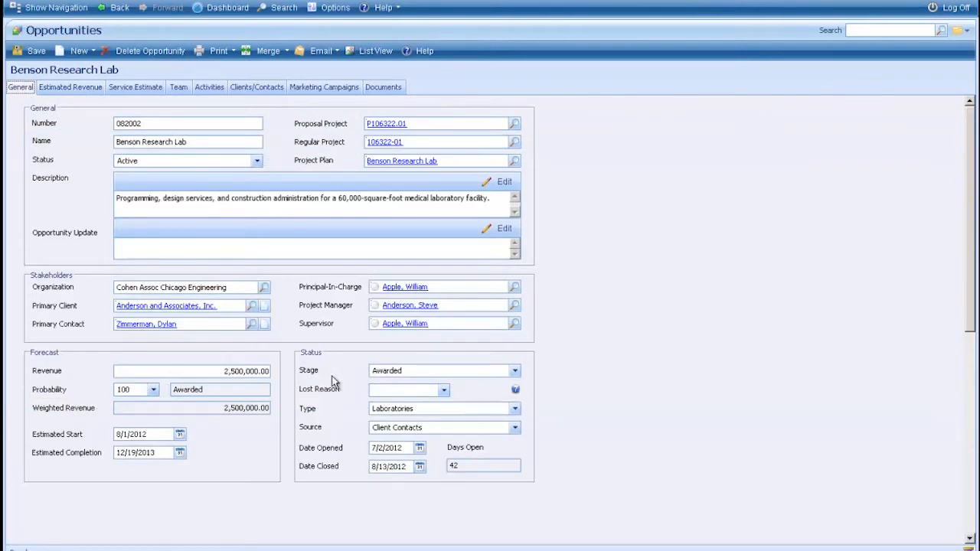The height and width of the screenshot is (551, 980).
Task: Lookup Principal-In-Charge with magnifier icon
Action: pos(514,287)
